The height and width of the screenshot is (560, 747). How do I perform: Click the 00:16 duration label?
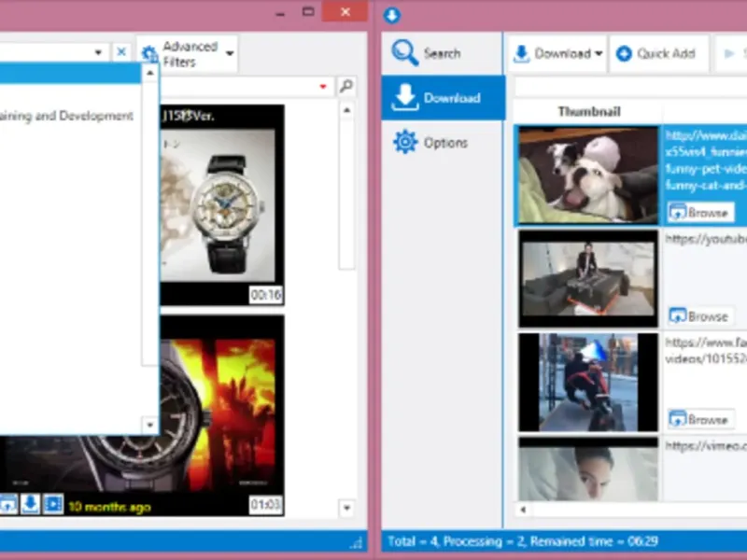(x=266, y=295)
